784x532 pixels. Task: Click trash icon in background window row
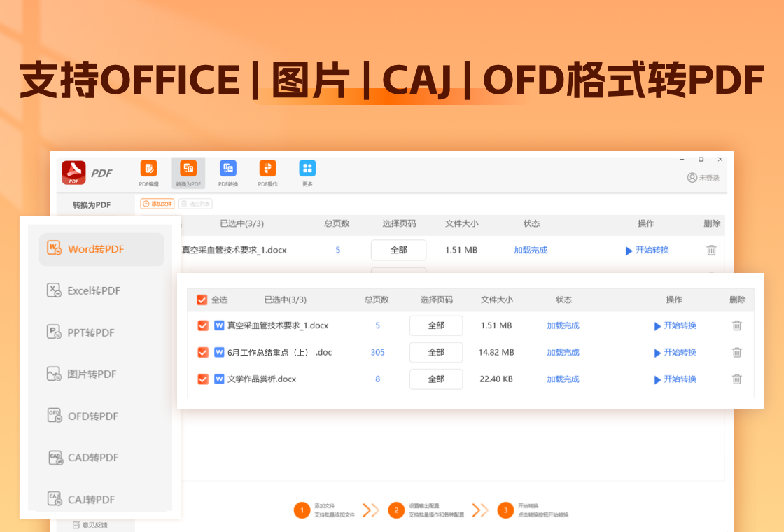point(711,250)
